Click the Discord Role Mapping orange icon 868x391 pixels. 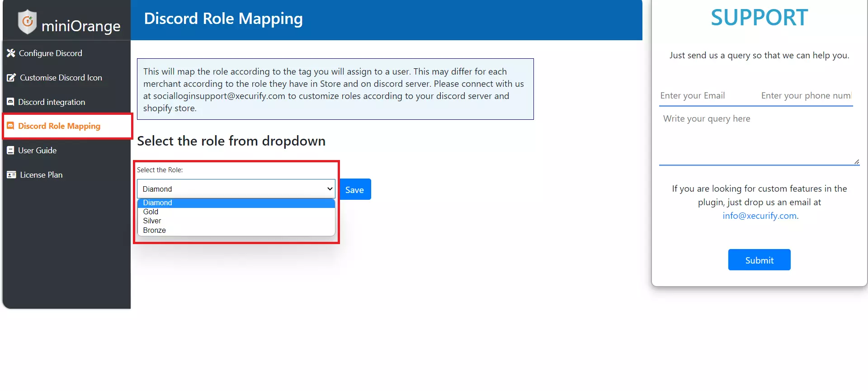[10, 126]
